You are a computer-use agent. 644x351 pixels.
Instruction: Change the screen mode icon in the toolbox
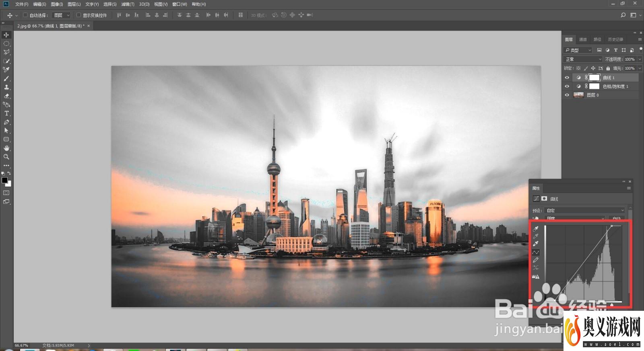(x=6, y=202)
